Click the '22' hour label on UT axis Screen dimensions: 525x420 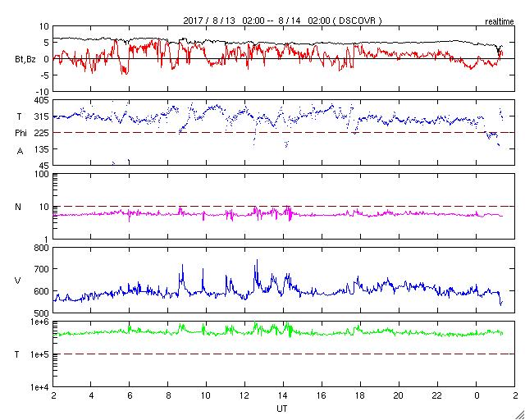pyautogui.click(x=438, y=395)
